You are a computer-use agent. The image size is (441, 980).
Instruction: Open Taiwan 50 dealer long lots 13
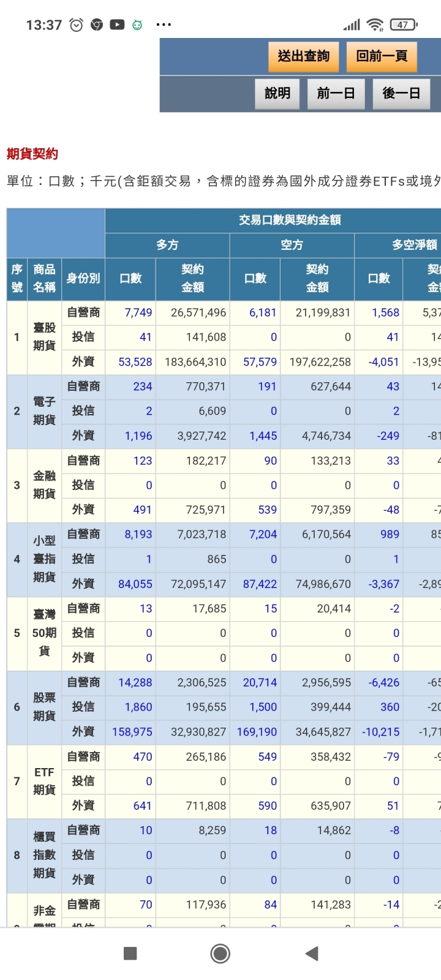[x=146, y=609]
